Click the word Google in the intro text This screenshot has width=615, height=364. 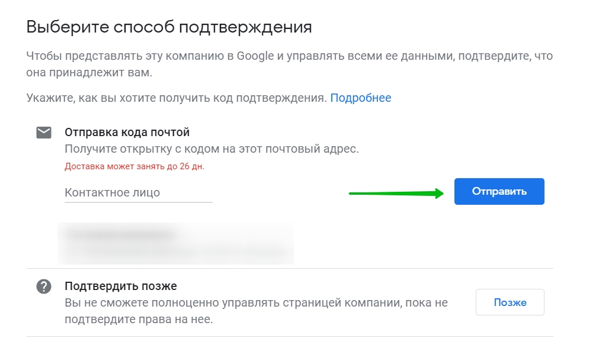[255, 56]
